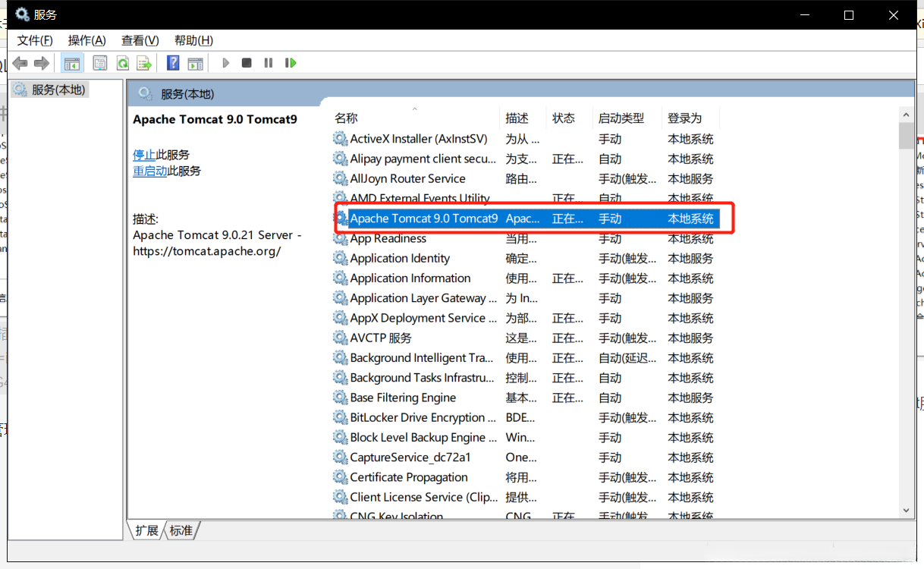Toggle the show/hide console tree icon

pyautogui.click(x=72, y=63)
